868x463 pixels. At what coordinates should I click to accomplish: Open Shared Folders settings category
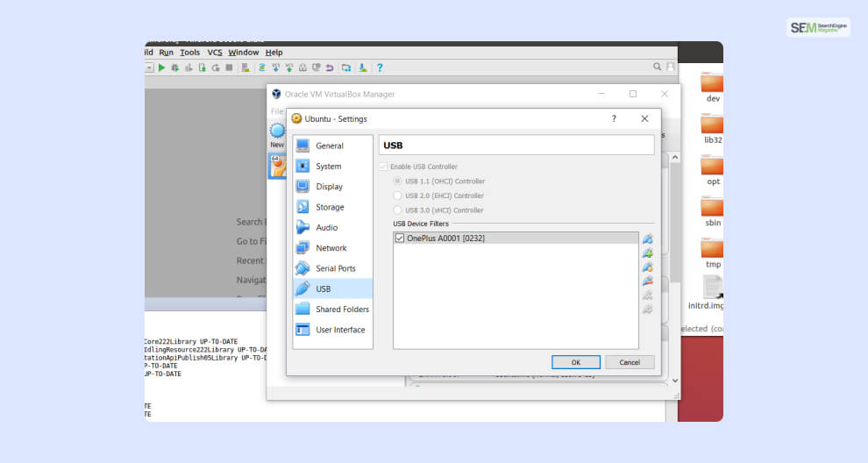(332, 310)
